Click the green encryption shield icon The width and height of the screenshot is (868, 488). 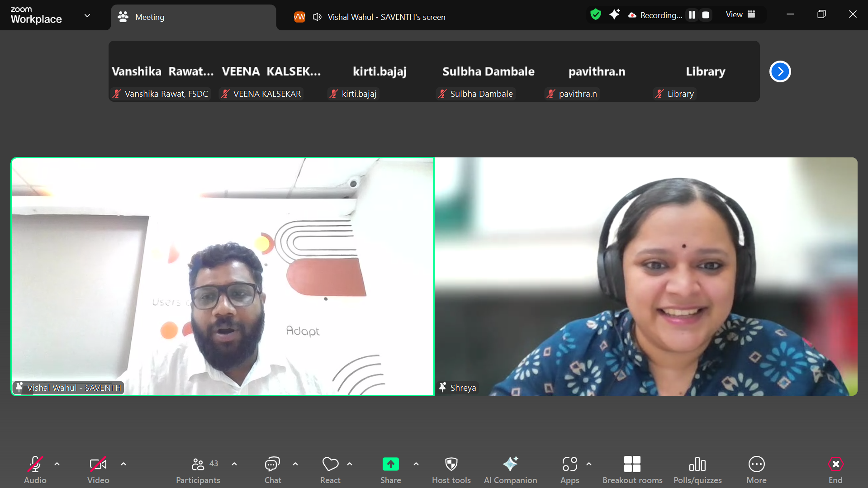pos(595,15)
